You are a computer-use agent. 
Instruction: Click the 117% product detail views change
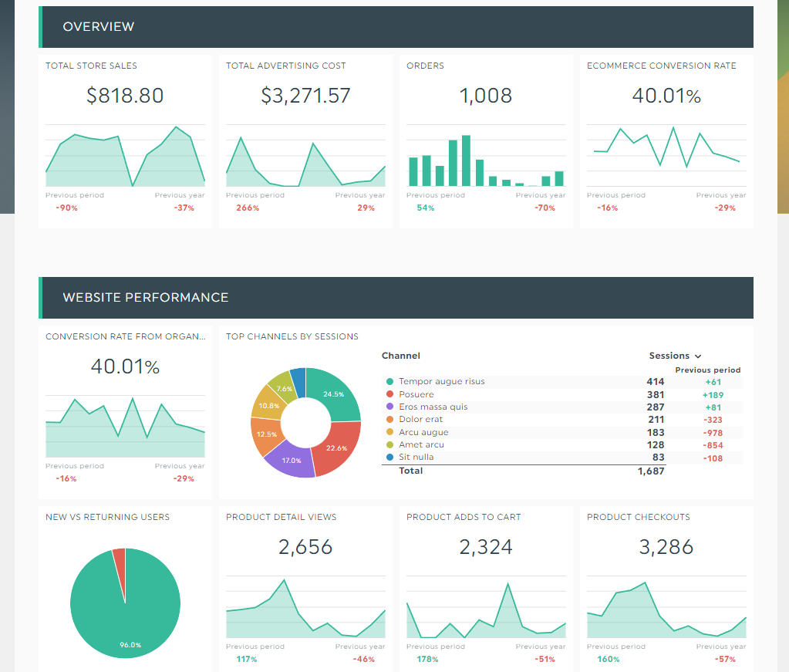point(247,659)
